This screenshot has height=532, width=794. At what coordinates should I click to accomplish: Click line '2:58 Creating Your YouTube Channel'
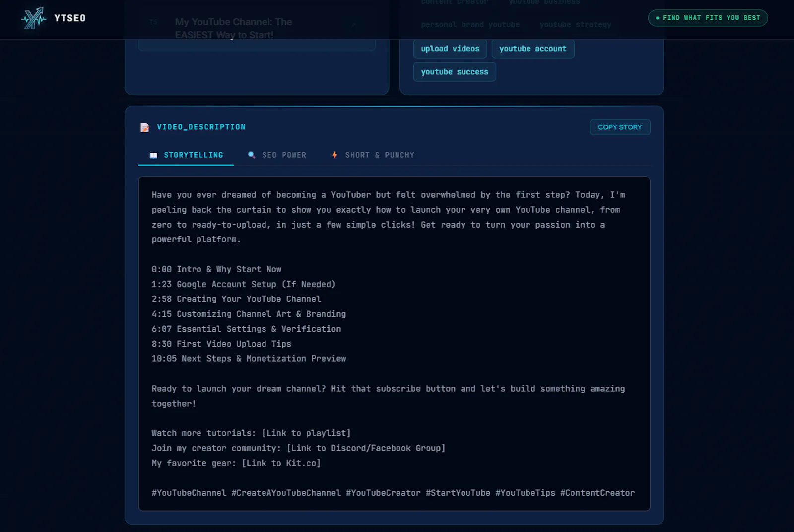point(236,299)
